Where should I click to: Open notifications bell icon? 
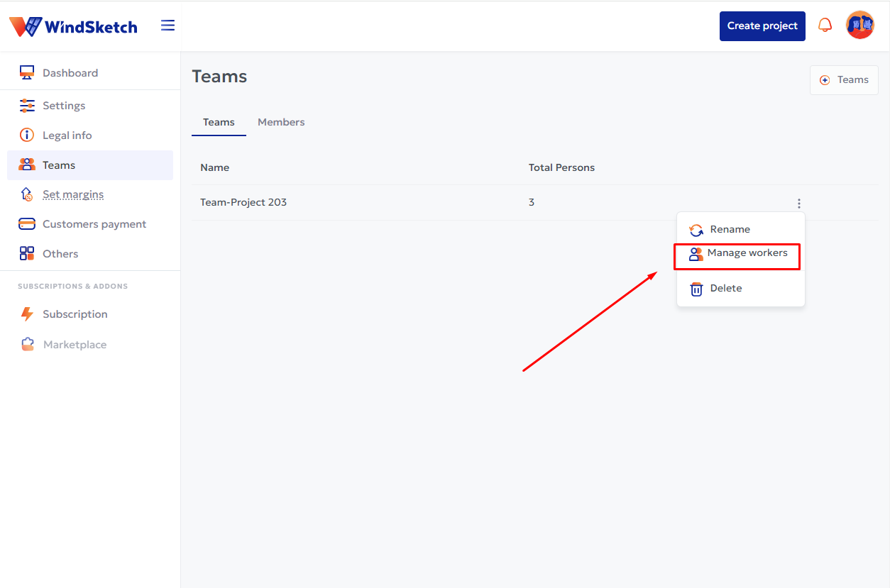pyautogui.click(x=825, y=26)
